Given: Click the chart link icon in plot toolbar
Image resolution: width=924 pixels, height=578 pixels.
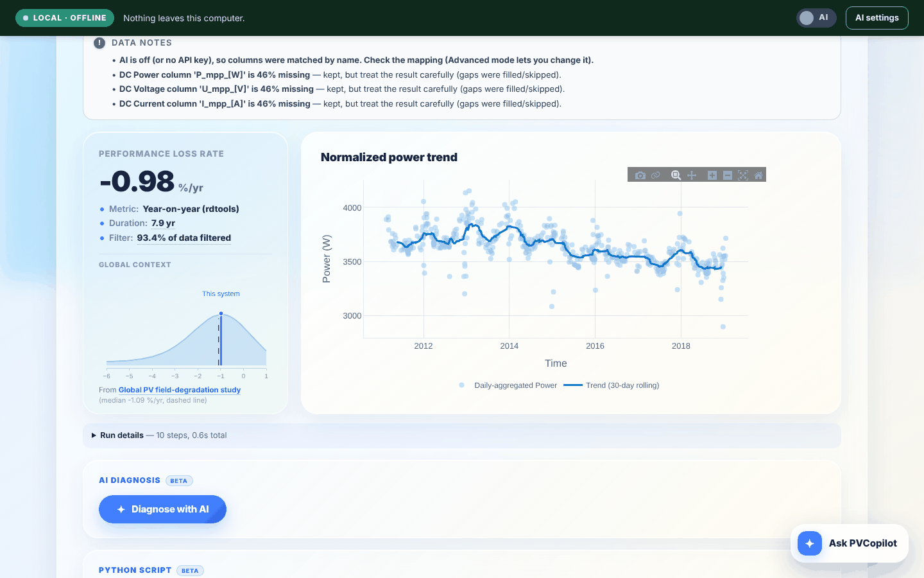Looking at the screenshot, I should 655,175.
